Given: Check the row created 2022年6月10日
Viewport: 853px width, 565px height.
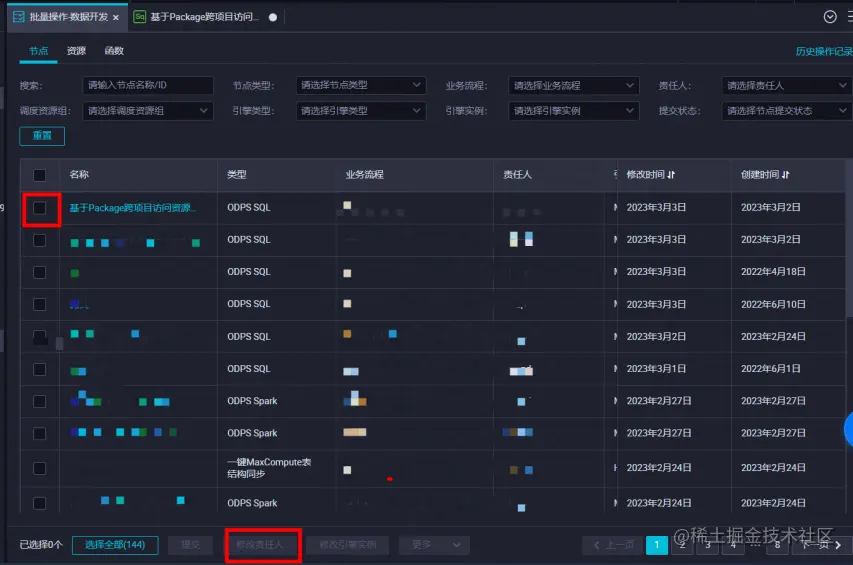Looking at the screenshot, I should (x=39, y=304).
